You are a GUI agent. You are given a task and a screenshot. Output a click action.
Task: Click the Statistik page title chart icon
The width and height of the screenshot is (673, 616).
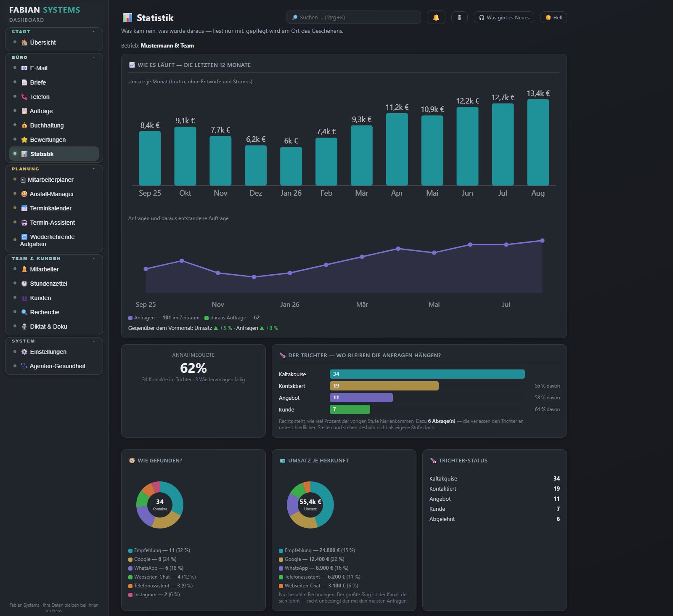tap(127, 18)
